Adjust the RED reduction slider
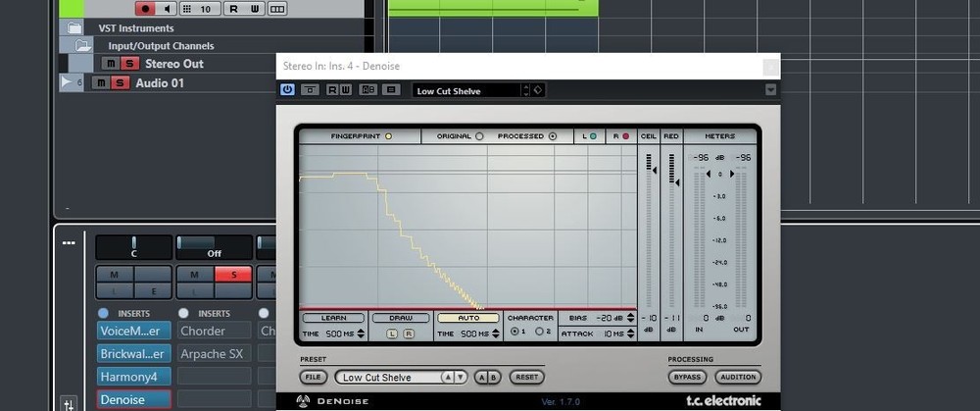The image size is (980, 411). coord(677,181)
